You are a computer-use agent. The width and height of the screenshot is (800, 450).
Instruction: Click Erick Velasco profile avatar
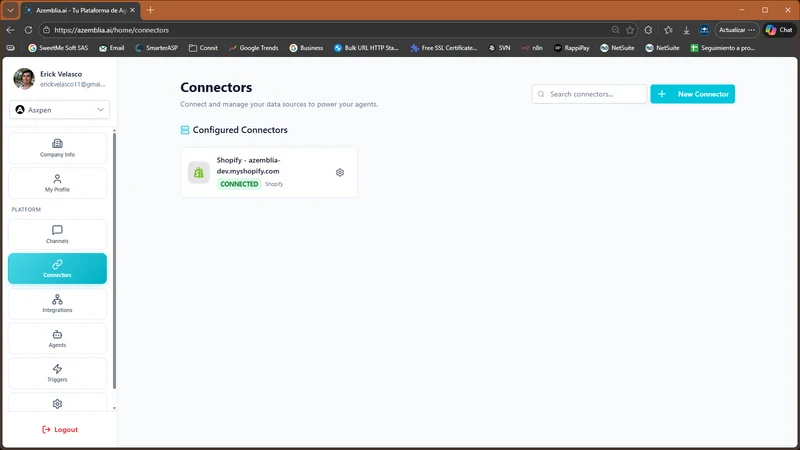click(24, 79)
